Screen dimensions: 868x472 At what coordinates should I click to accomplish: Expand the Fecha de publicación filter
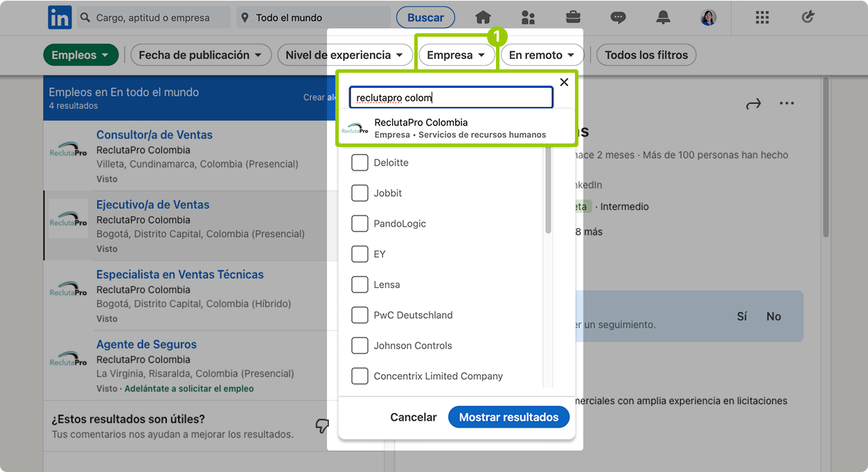(x=200, y=55)
